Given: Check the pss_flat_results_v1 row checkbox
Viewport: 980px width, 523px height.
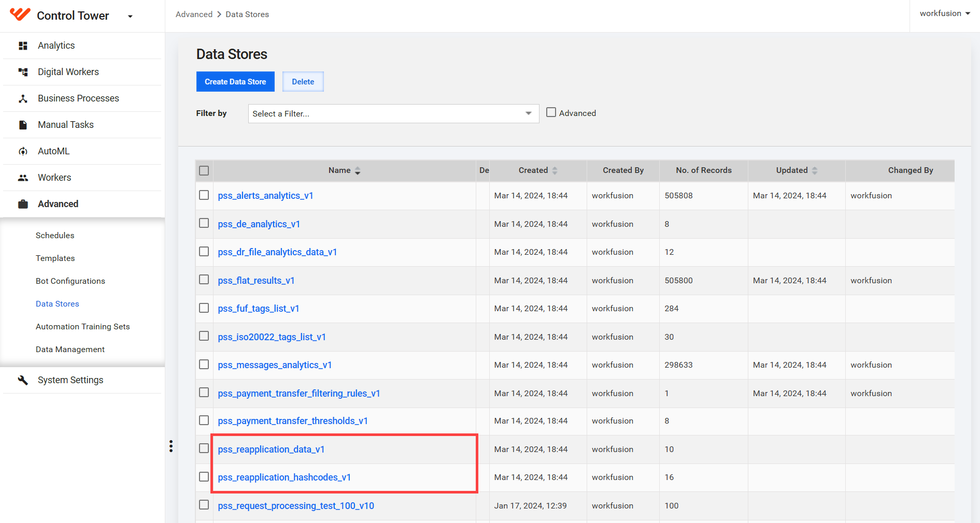Looking at the screenshot, I should (204, 280).
